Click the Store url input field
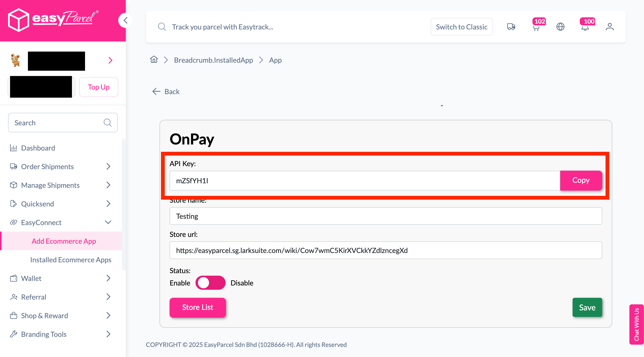The image size is (644, 357). click(x=386, y=250)
